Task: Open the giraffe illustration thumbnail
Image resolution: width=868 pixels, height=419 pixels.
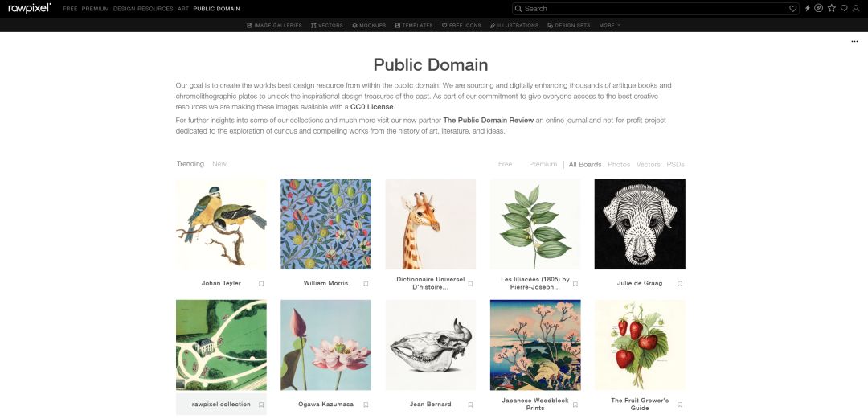Action: (x=431, y=224)
